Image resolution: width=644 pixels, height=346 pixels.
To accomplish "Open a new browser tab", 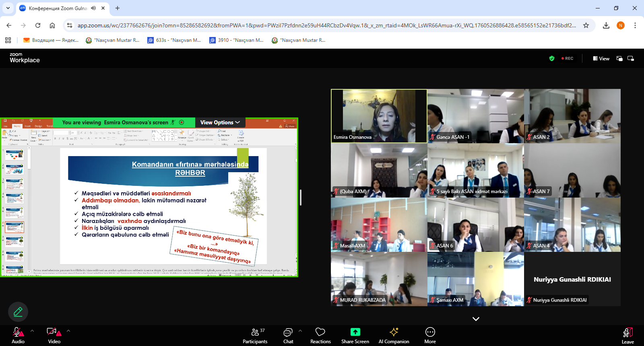I will click(118, 8).
